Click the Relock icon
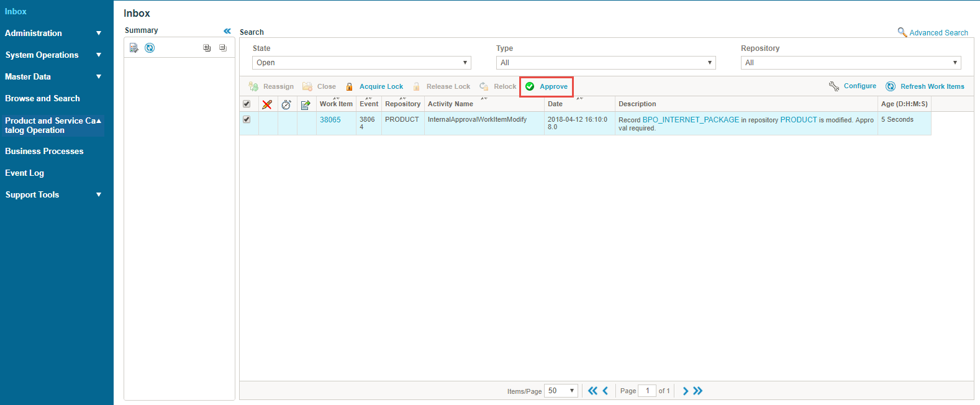 tap(484, 86)
